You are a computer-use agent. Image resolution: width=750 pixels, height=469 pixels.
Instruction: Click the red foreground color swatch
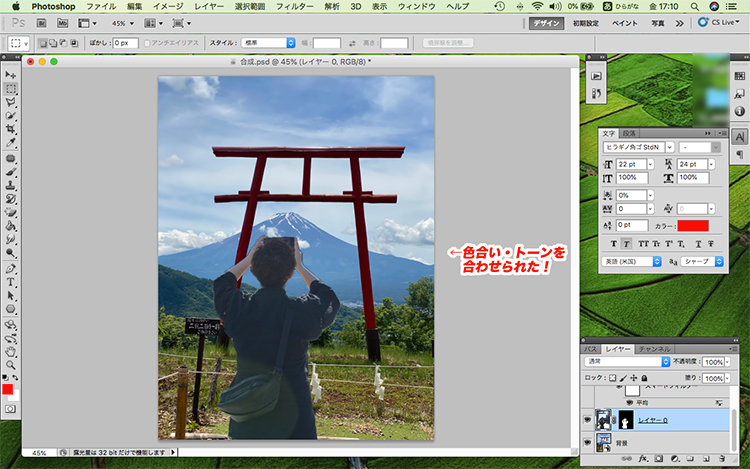pos(7,389)
